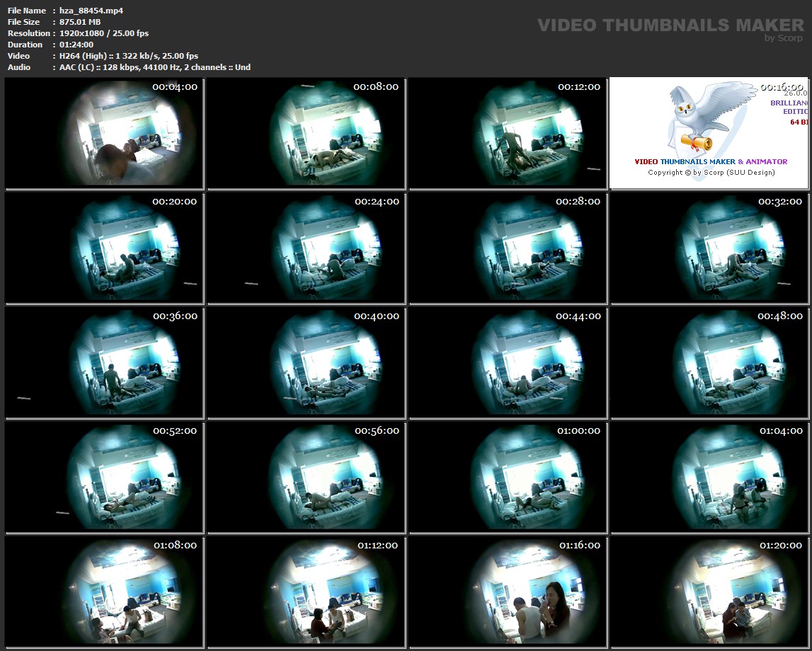Click the 'File Name' label
The width and height of the screenshot is (812, 651).
[x=26, y=11]
